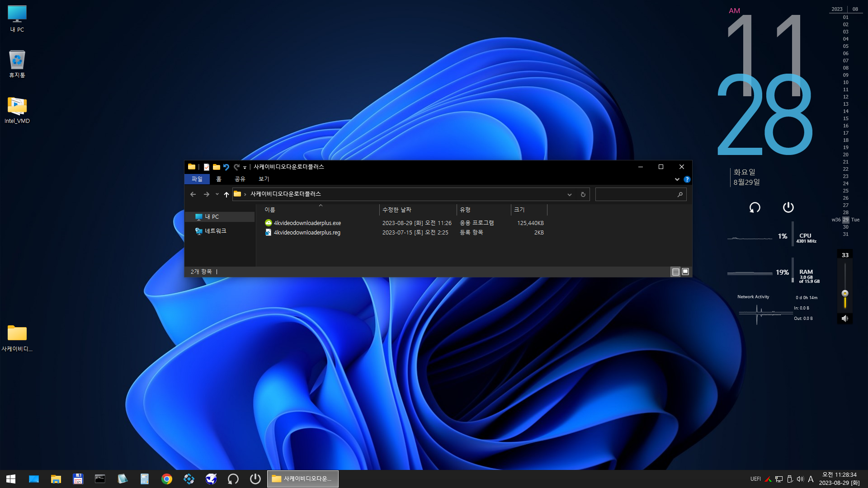Image resolution: width=868 pixels, height=488 pixels.
Task: Click the date 2023-08-29 [화] 오전 11:26
Action: tap(417, 223)
